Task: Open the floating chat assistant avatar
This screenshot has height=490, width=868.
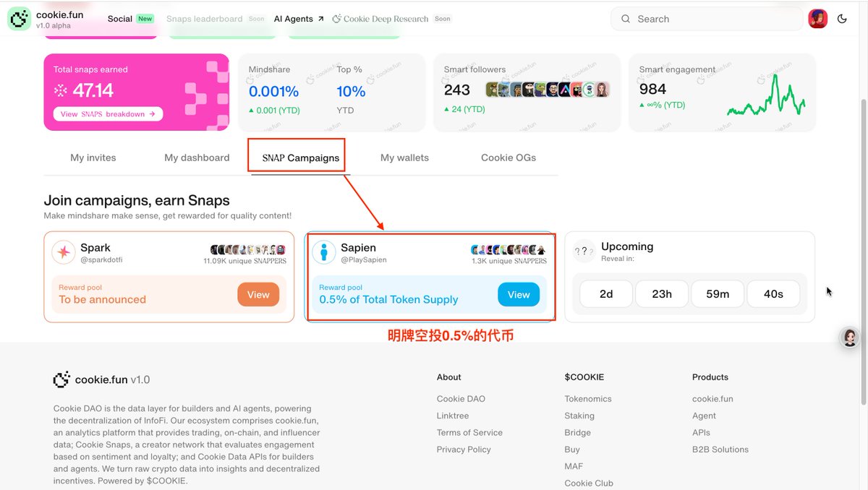Action: 850,338
